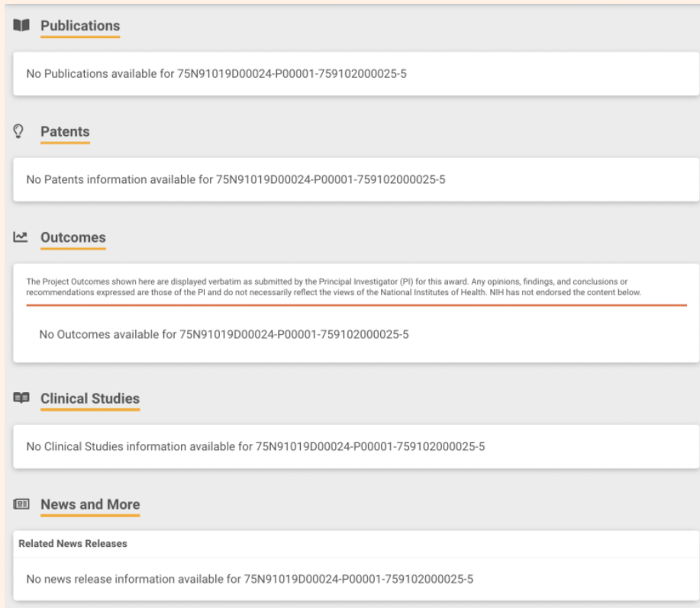The width and height of the screenshot is (700, 608).
Task: Click the 'No news release information' message
Action: click(250, 579)
